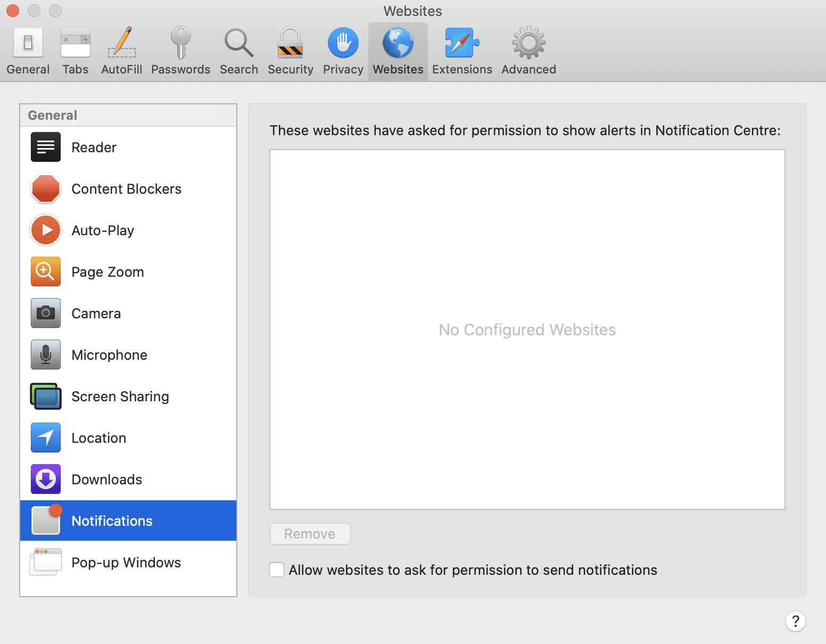
Task: Click the empty configured websites list
Action: [x=527, y=329]
